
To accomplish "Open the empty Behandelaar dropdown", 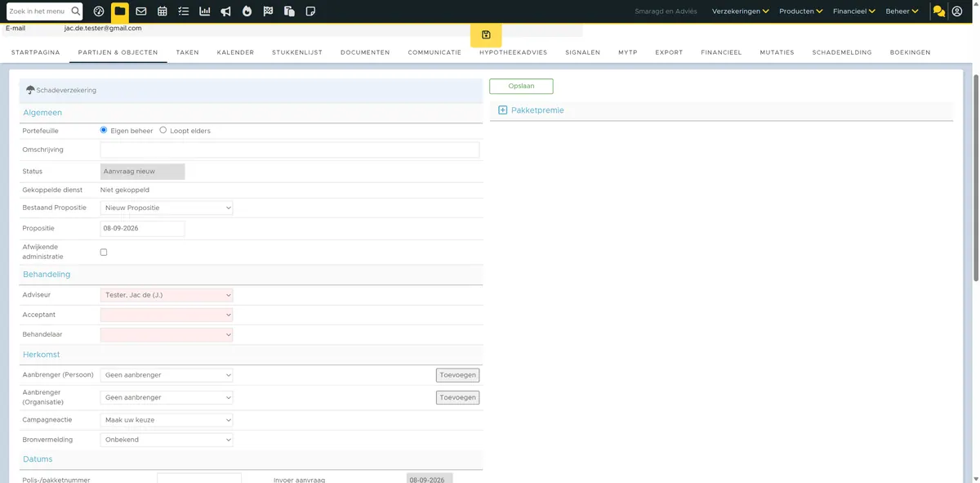I will 167,334.
